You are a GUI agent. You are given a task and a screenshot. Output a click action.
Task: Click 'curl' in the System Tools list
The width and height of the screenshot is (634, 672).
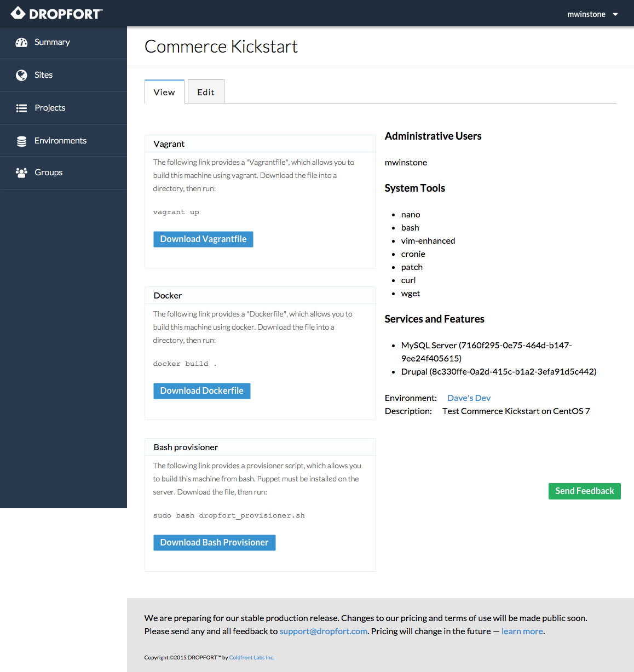pos(408,280)
